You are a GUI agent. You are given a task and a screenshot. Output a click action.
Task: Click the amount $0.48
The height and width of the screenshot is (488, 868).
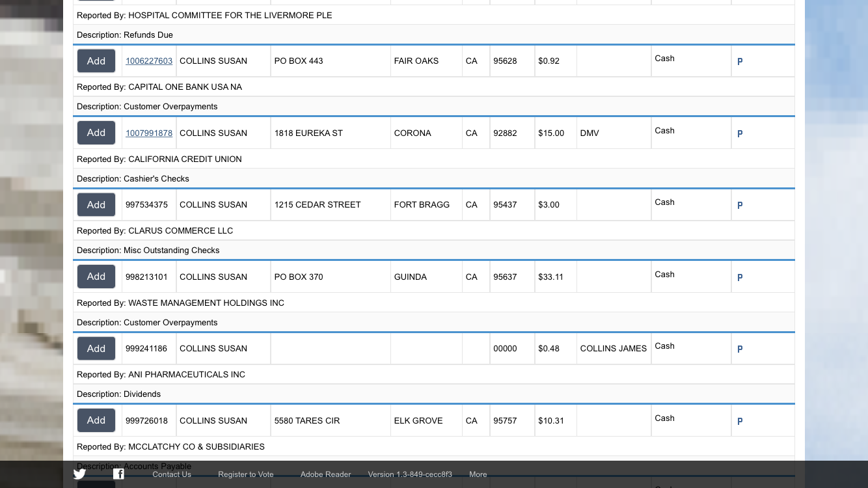coord(549,349)
